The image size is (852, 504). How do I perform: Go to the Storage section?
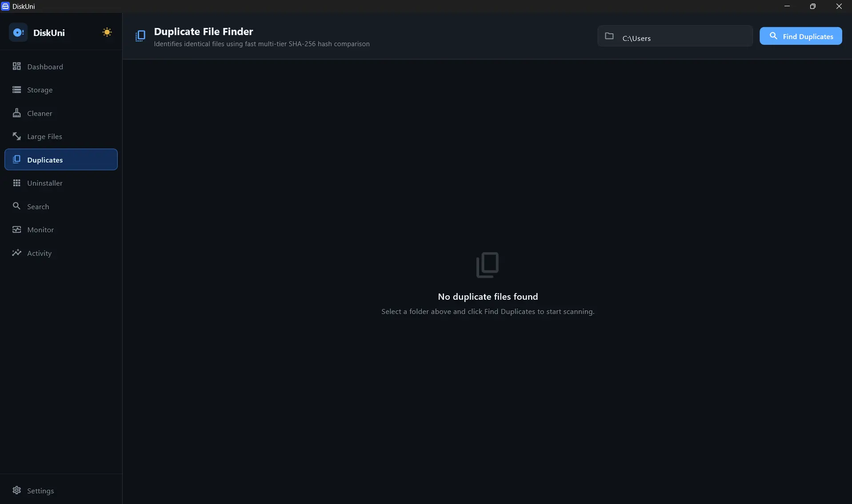61,90
